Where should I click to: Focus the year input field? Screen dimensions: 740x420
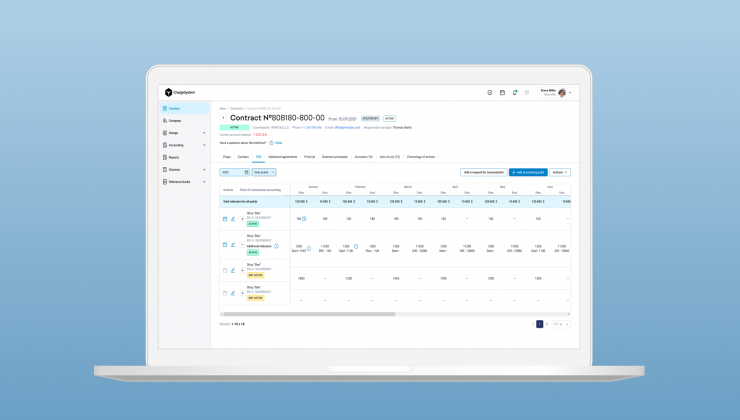coord(235,172)
